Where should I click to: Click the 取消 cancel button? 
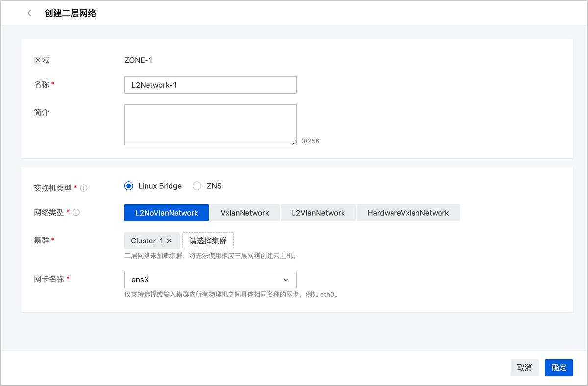pyautogui.click(x=524, y=368)
